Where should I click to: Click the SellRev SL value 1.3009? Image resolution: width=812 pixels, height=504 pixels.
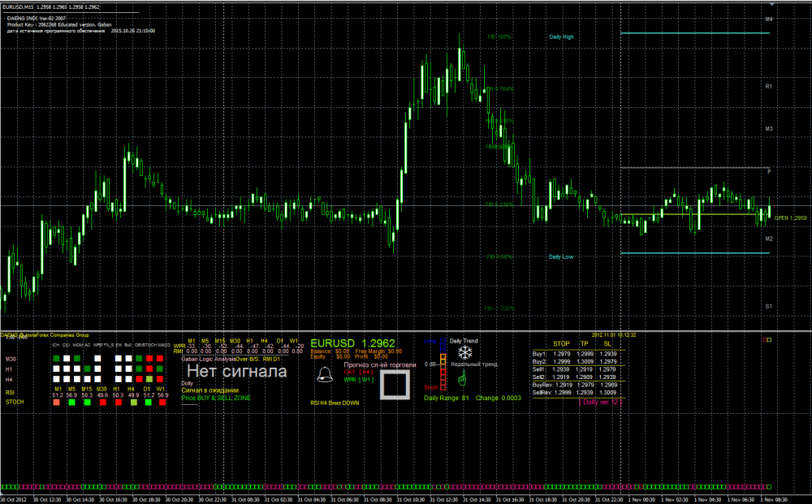(x=608, y=393)
